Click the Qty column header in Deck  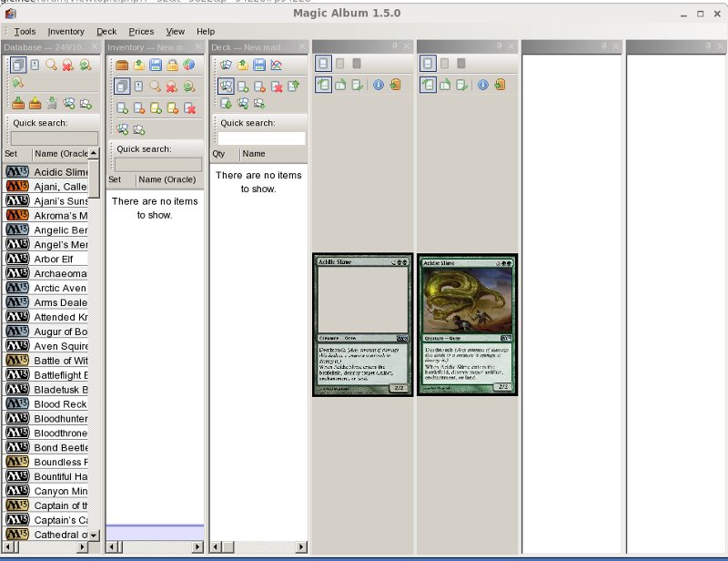[218, 154]
